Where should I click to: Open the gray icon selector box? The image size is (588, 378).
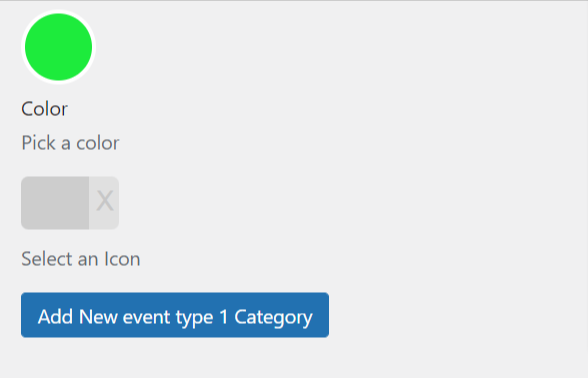coord(55,203)
